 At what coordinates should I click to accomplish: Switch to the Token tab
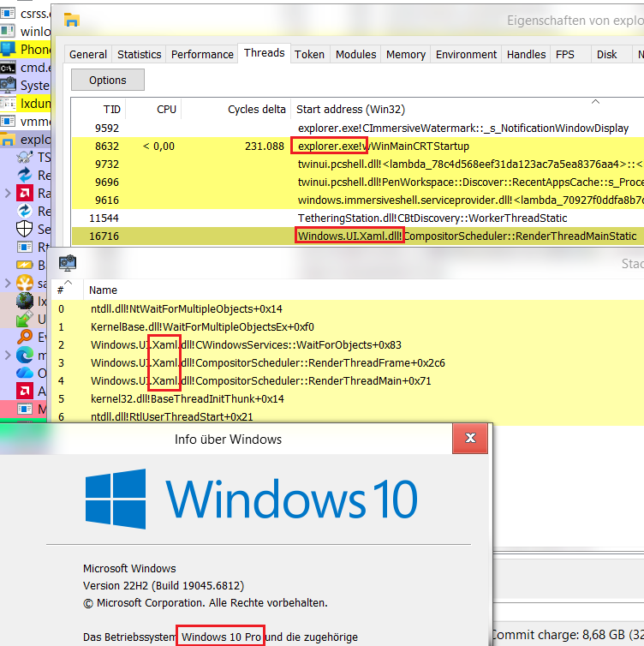pos(309,54)
